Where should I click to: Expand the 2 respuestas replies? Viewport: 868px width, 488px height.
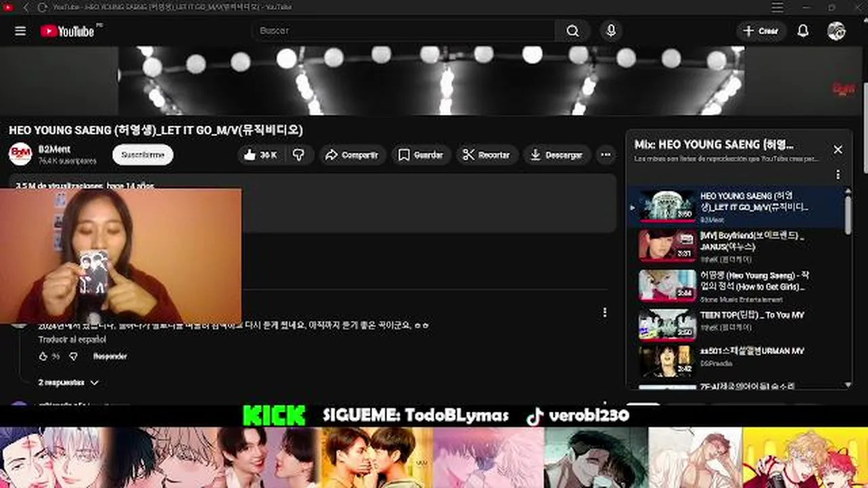click(68, 382)
